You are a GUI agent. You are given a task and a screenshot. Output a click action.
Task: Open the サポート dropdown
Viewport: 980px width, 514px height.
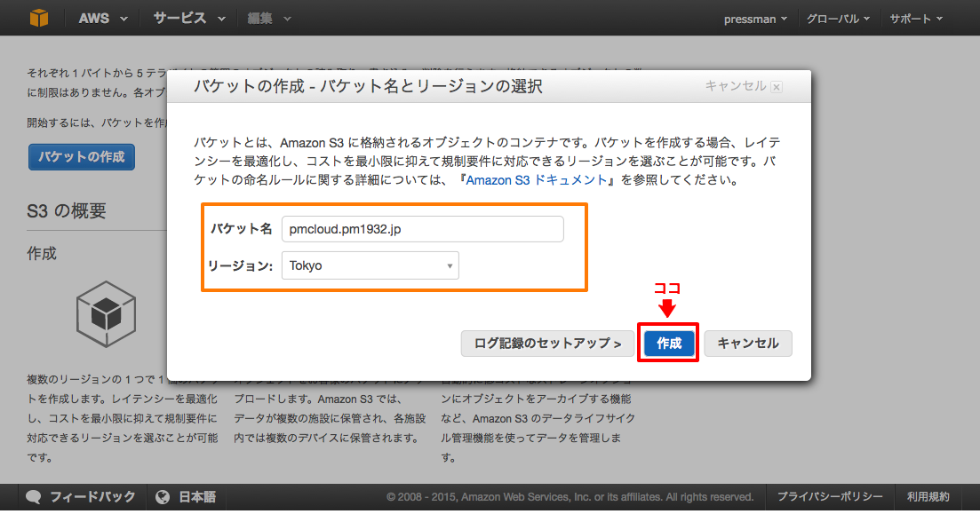(x=913, y=17)
